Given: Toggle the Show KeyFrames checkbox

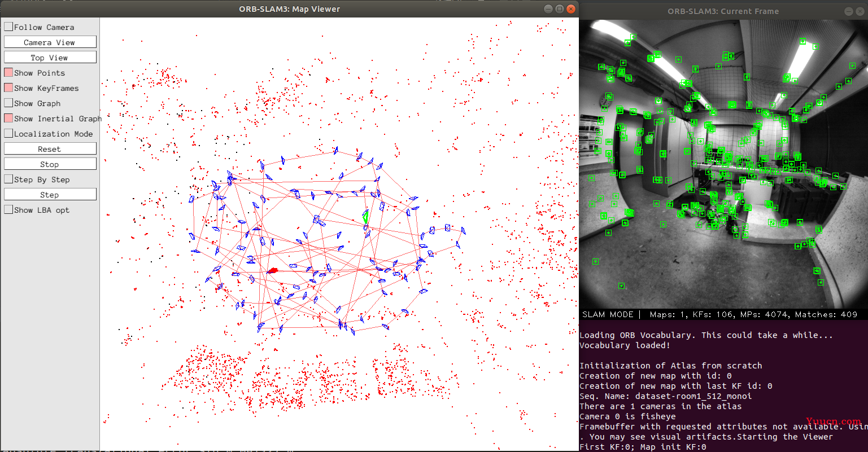Looking at the screenshot, I should coord(8,88).
